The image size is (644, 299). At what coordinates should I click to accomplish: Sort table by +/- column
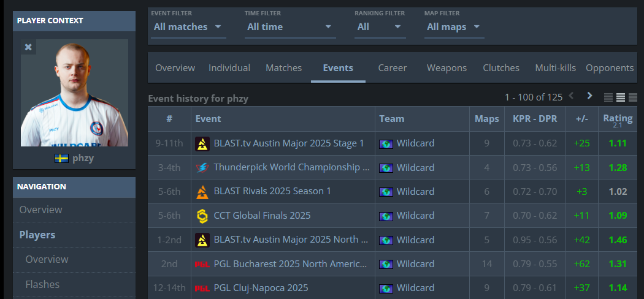tap(582, 119)
